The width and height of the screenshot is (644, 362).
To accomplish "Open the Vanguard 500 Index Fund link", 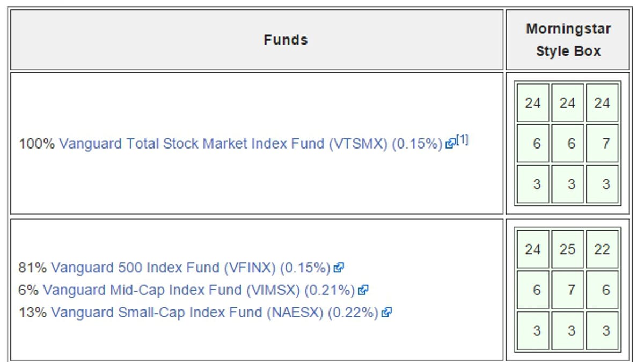I will [x=191, y=268].
